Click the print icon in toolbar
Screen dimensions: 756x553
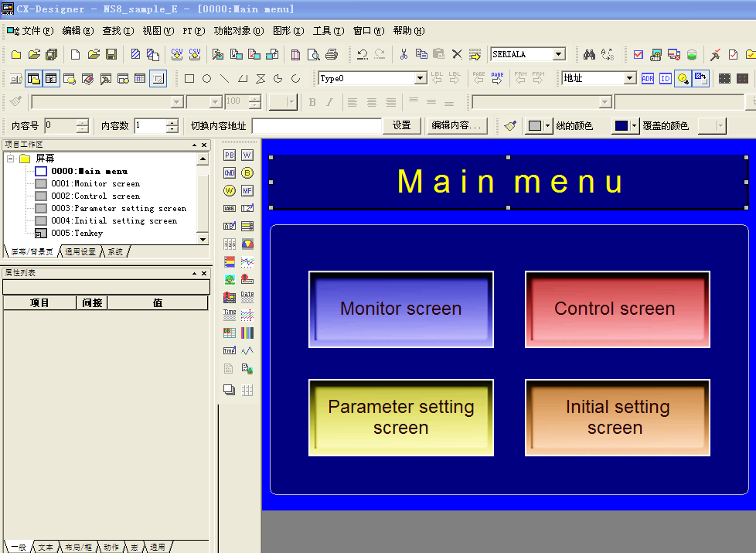[x=332, y=54]
